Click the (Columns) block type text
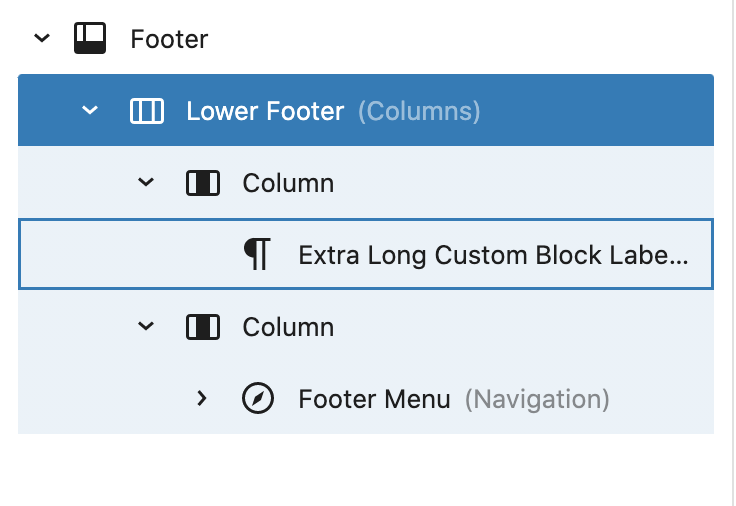The height and width of the screenshot is (506, 736). pyautogui.click(x=419, y=111)
